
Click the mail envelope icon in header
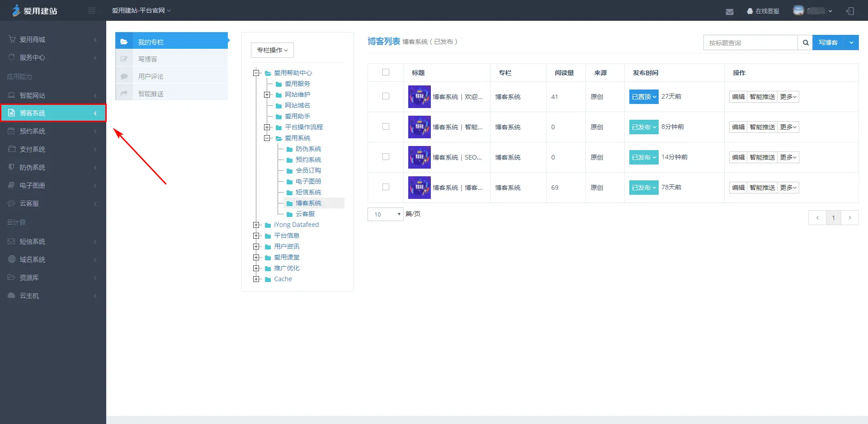coord(729,12)
